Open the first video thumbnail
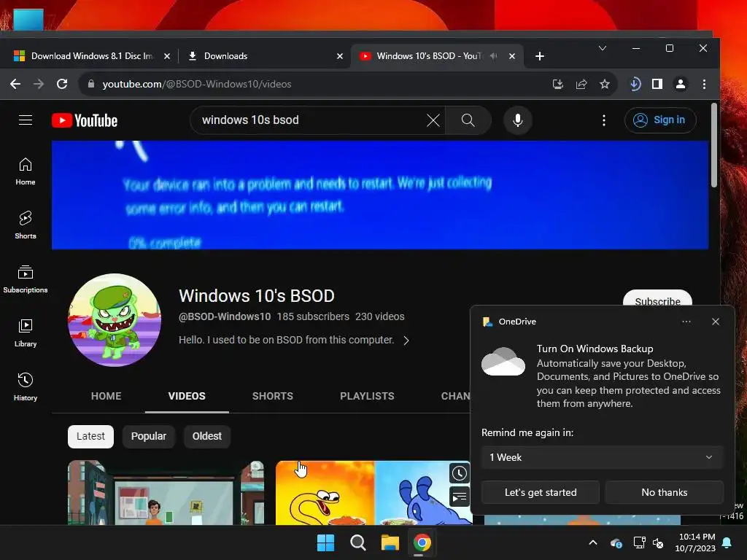 (x=166, y=493)
